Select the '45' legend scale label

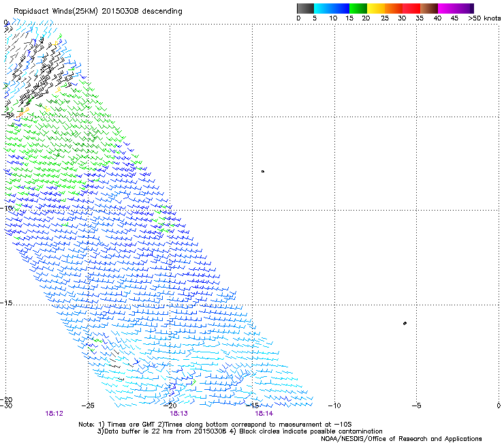point(454,18)
